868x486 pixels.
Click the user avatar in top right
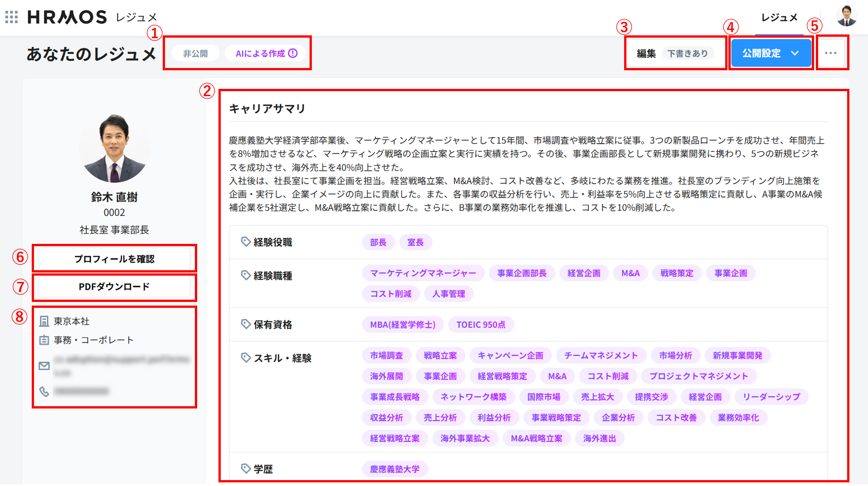[846, 16]
